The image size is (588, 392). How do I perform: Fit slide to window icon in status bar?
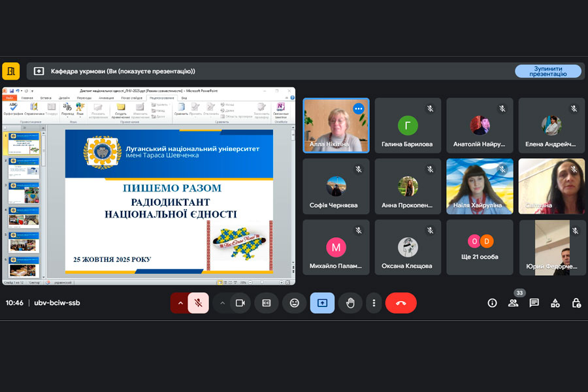click(x=287, y=282)
